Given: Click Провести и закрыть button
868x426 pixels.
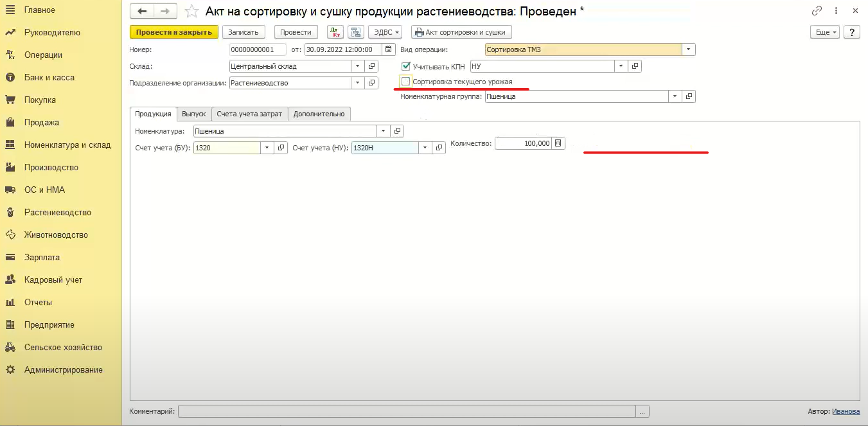Looking at the screenshot, I should tap(173, 32).
